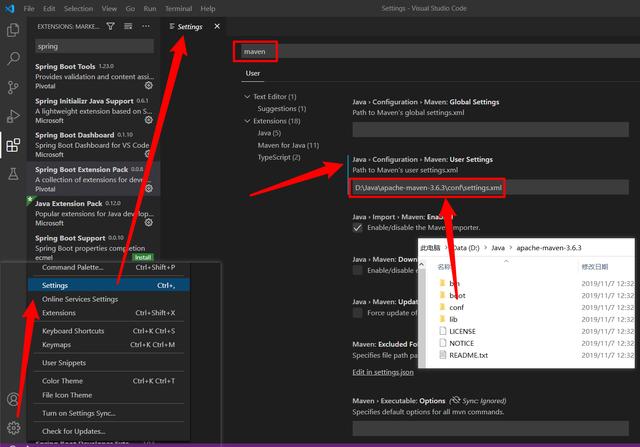The image size is (640, 447).
Task: Select the LICENSE file in the explorer window
Action: pos(462,331)
